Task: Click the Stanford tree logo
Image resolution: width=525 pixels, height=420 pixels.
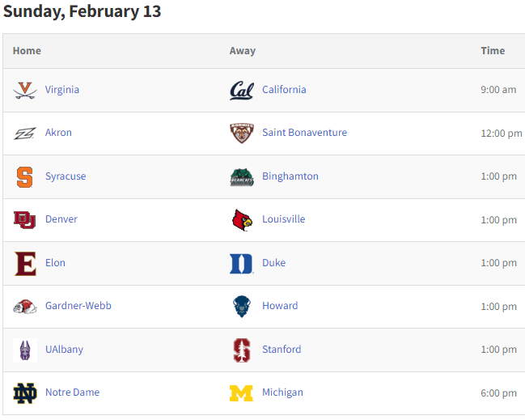Action: click(242, 350)
